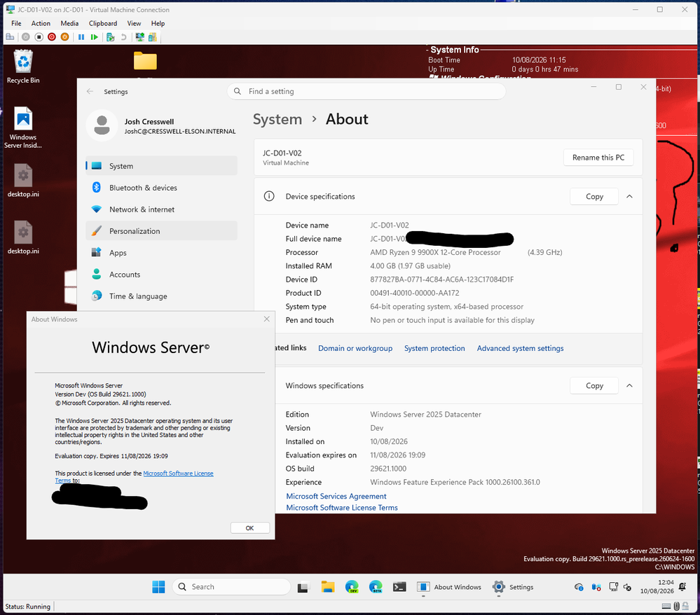Open File Explorer from the taskbar

328,587
